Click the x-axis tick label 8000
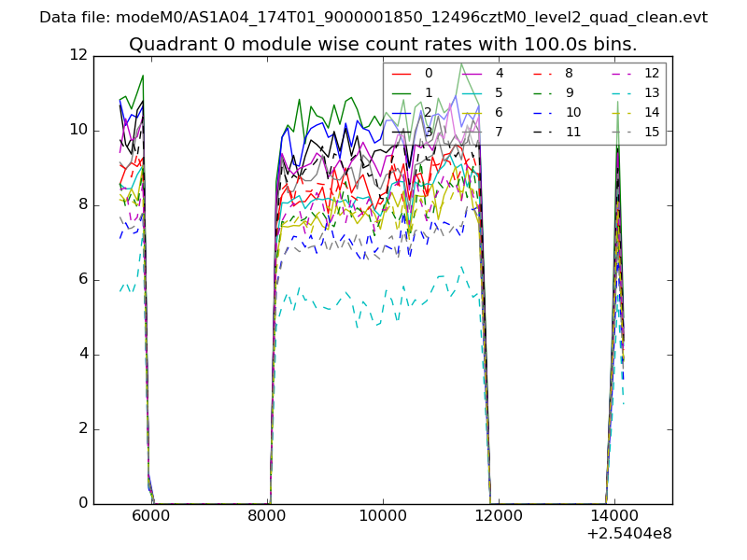Viewport: 747px width, 560px height. (267, 514)
